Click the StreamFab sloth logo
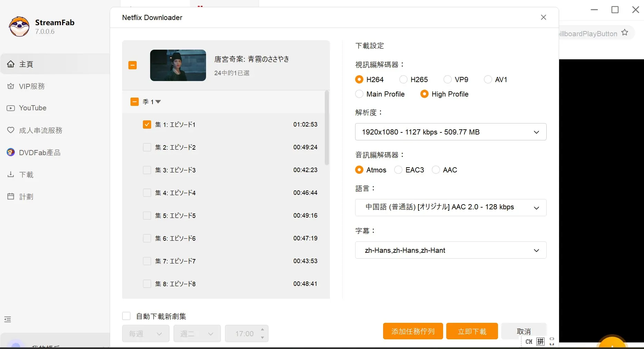This screenshot has height=349, width=644. click(19, 27)
